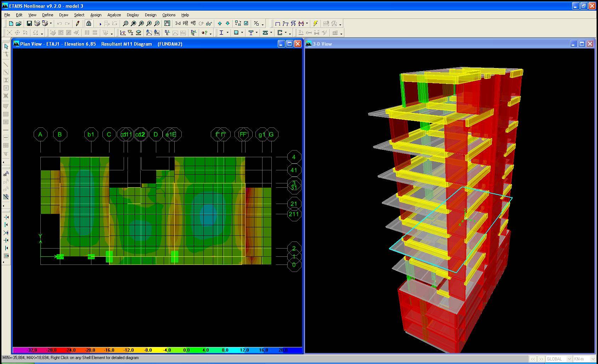
Task: Save the model with the floppy disk icon
Action: click(29, 23)
